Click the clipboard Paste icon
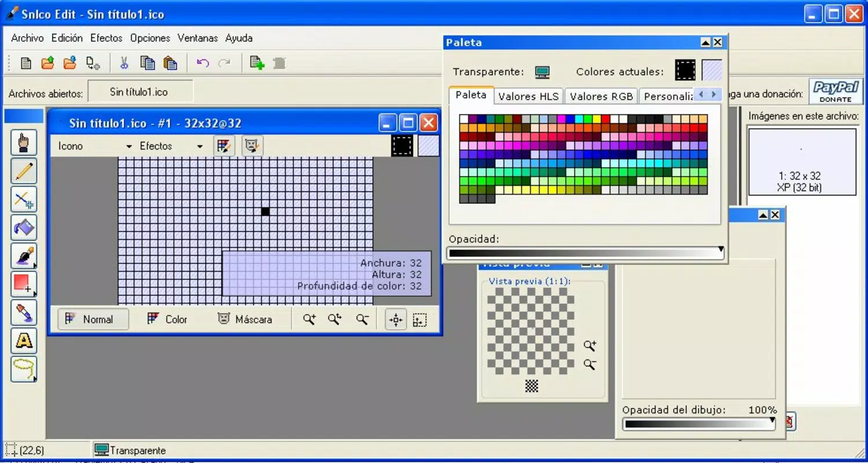 (170, 63)
